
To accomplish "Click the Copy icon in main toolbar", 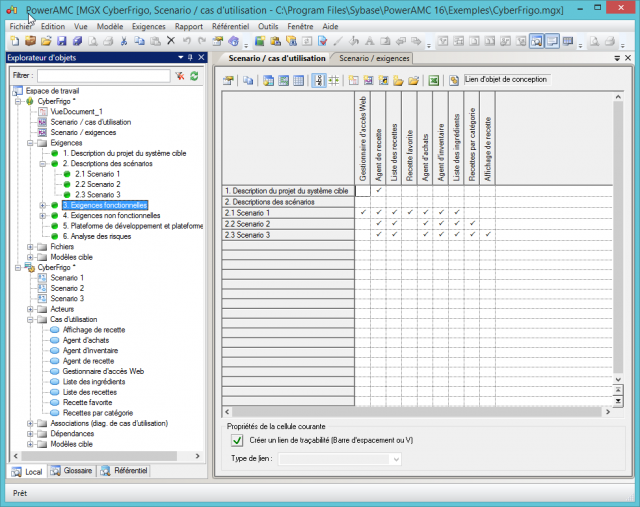I will pyautogui.click(x=140, y=41).
